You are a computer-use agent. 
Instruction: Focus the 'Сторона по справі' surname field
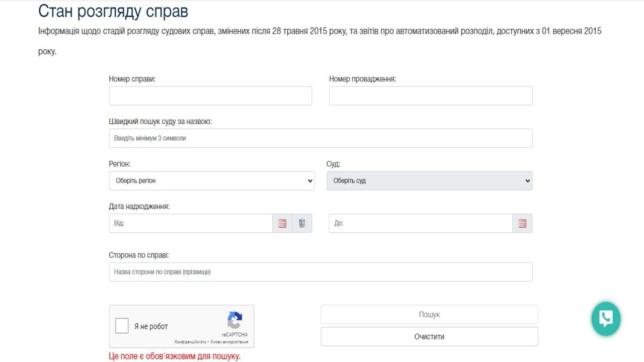(x=320, y=272)
